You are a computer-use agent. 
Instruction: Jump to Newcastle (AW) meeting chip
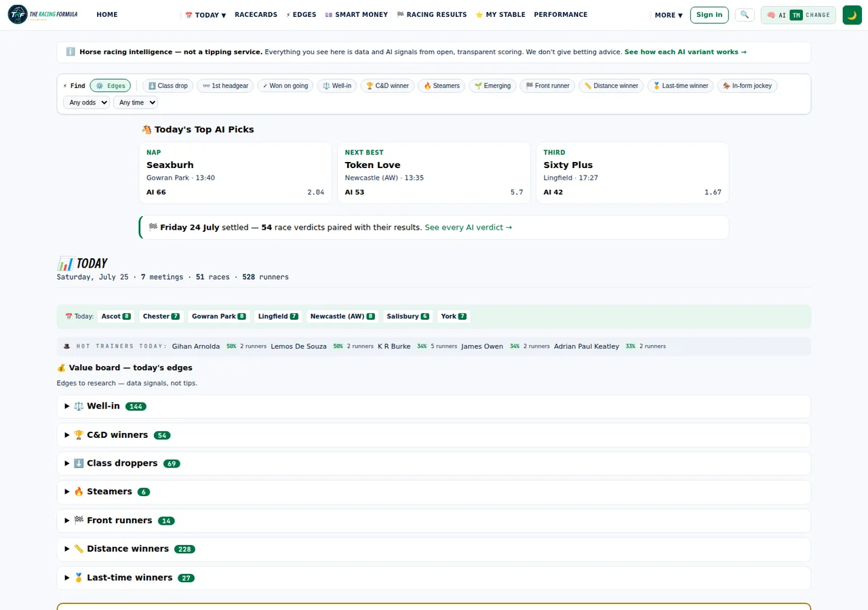(342, 317)
